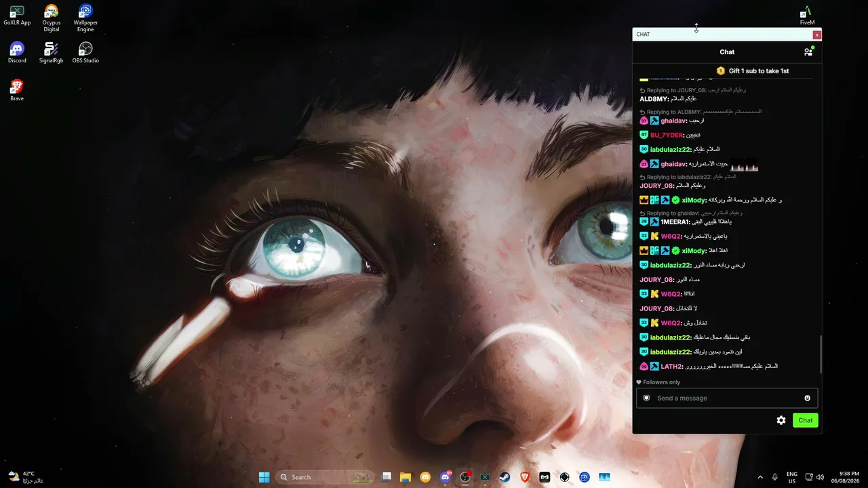Image resolution: width=868 pixels, height=488 pixels.
Task: Open Brave browser from the taskbar
Action: pos(525,477)
